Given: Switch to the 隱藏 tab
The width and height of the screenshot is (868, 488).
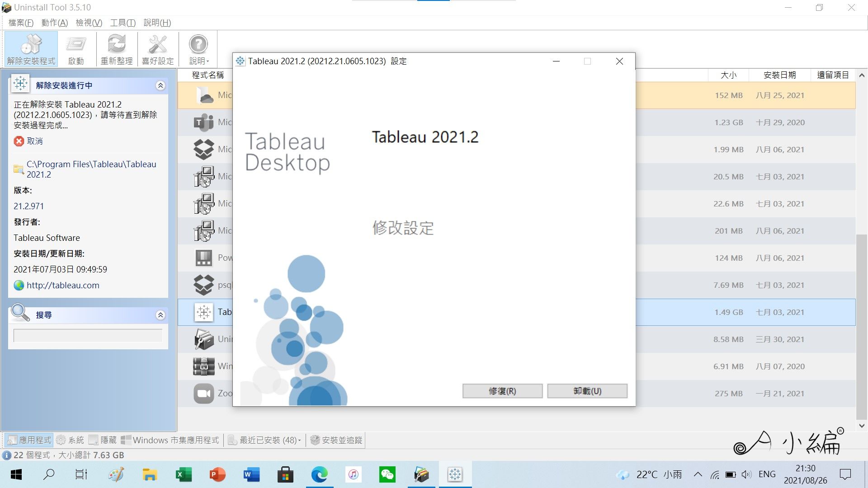Looking at the screenshot, I should pos(103,440).
